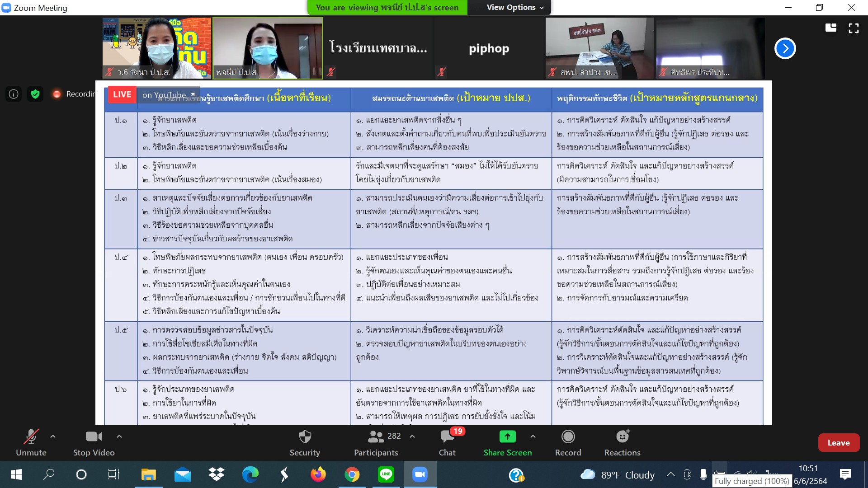Open Chat with 19 unread messages
The image size is (868, 488).
[x=448, y=443]
